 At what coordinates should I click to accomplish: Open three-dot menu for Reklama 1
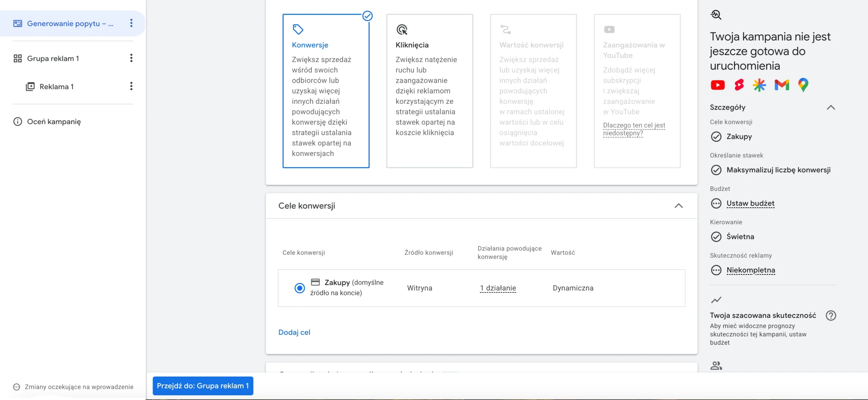[131, 86]
